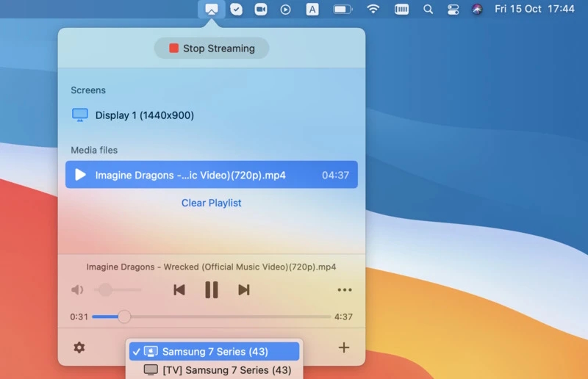Skip to the previous track

pos(179,290)
